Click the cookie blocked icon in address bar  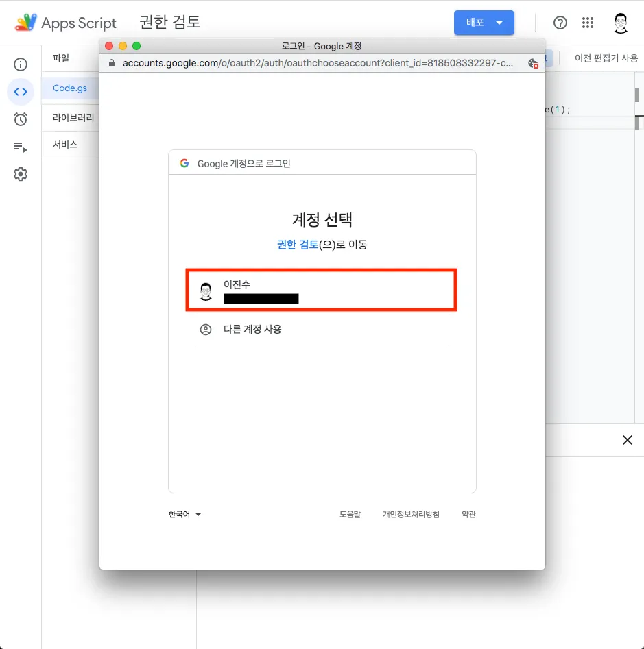point(533,63)
